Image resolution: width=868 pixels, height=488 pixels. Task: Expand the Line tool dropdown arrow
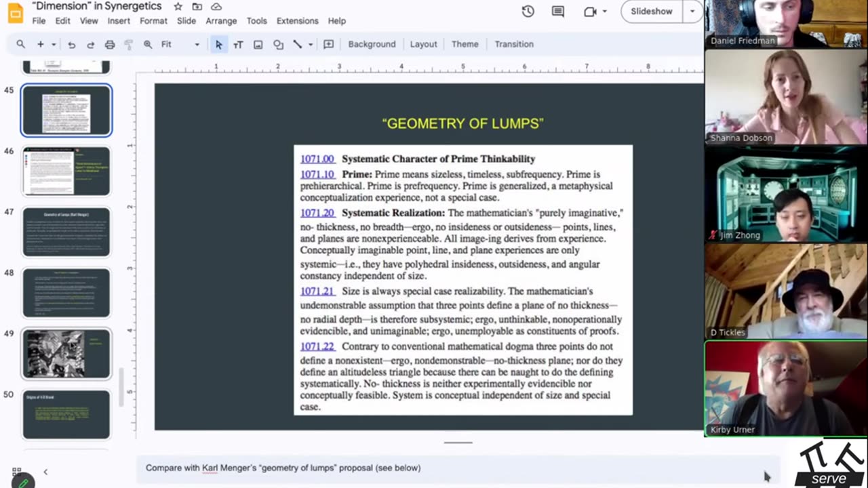pos(311,44)
